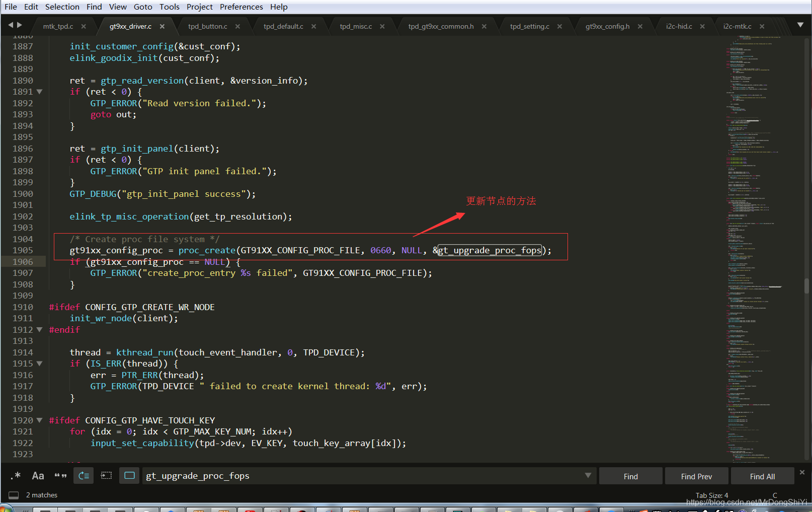
Task: Toggle wrap search option
Action: coord(84,476)
